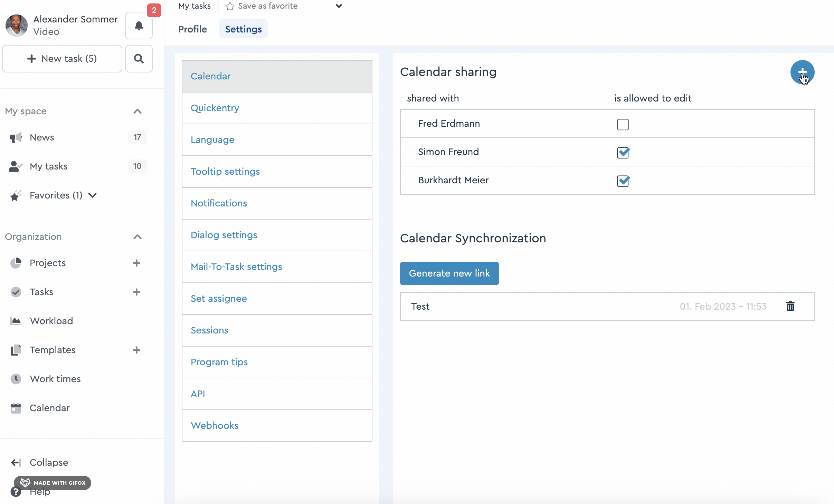Click the Projects pie chart icon
Image resolution: width=834 pixels, height=504 pixels.
tap(16, 263)
